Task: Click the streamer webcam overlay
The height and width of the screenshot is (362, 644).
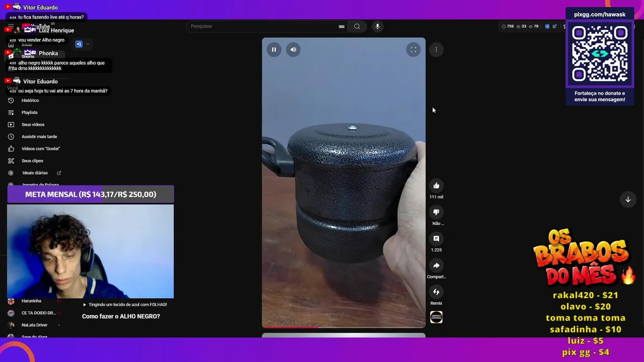Action: coord(91,251)
